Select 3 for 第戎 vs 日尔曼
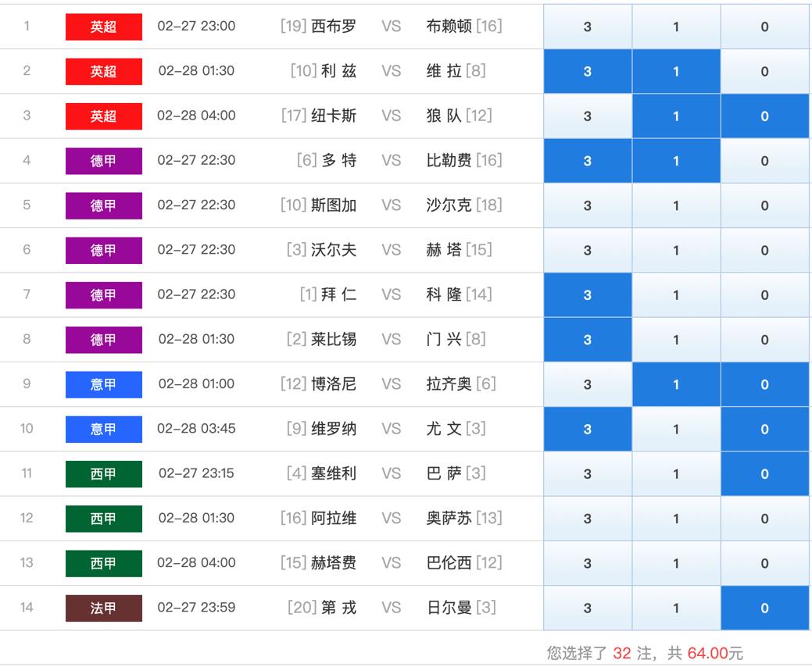The height and width of the screenshot is (667, 812). (x=588, y=608)
